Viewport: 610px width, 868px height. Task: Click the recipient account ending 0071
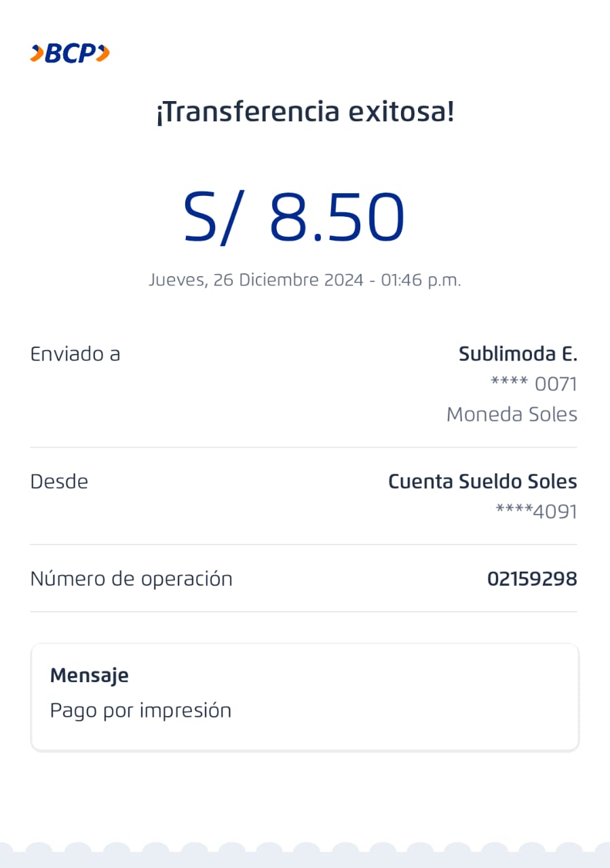coord(533,384)
